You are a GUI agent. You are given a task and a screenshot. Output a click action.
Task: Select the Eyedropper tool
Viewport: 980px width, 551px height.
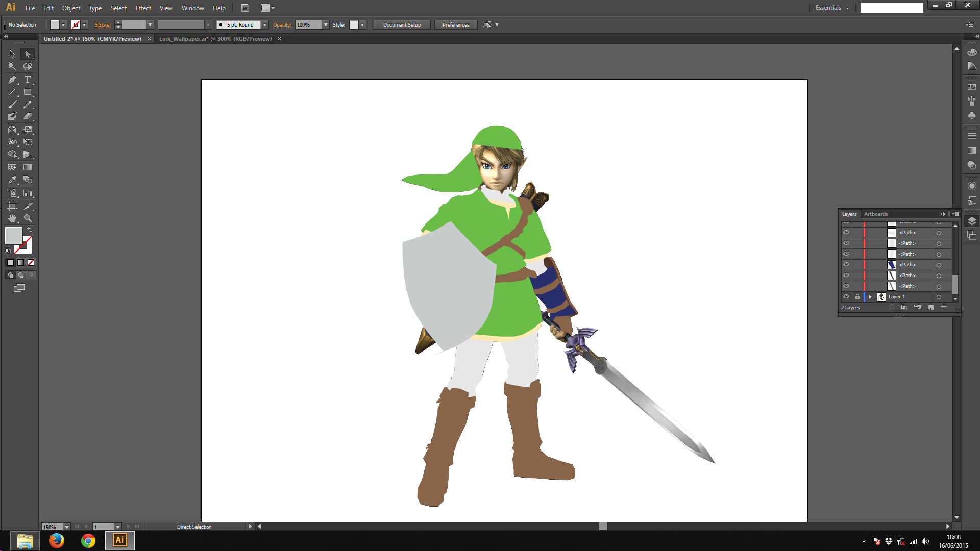point(12,180)
